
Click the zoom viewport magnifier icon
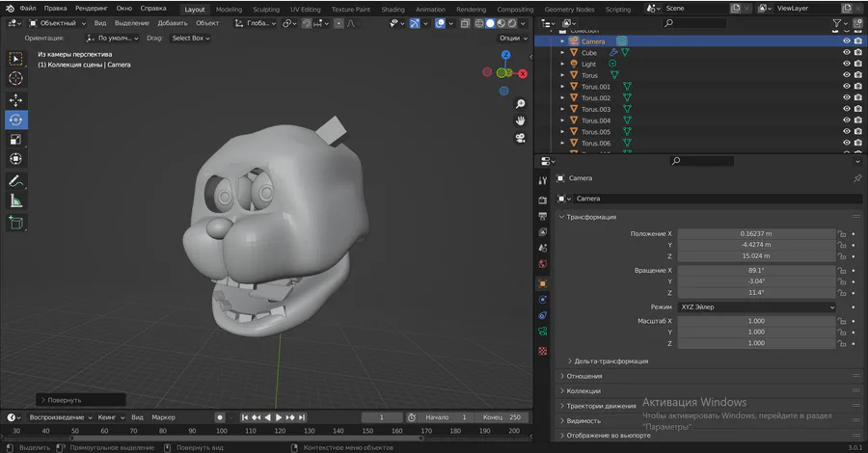pos(521,104)
